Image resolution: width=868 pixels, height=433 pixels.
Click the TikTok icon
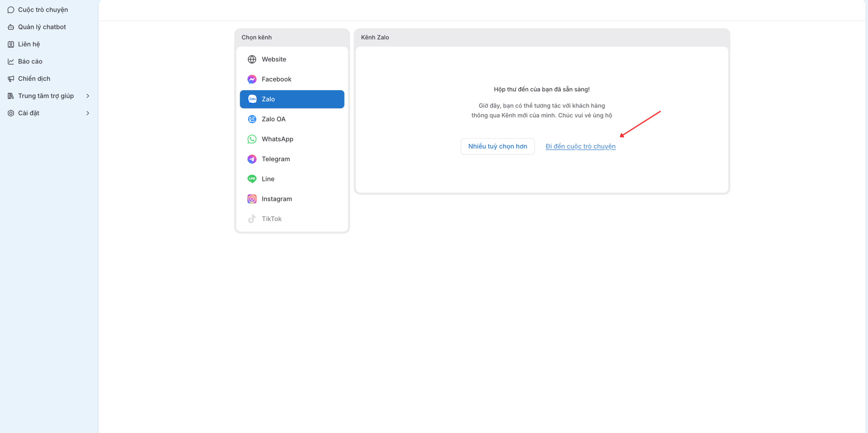click(x=252, y=219)
